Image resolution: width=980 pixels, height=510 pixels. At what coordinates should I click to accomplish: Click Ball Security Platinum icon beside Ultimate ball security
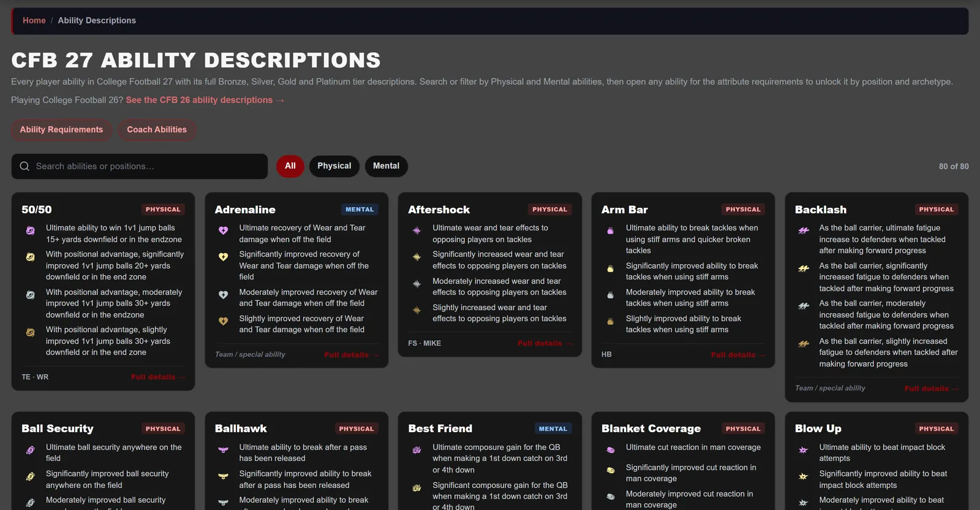pyautogui.click(x=30, y=450)
